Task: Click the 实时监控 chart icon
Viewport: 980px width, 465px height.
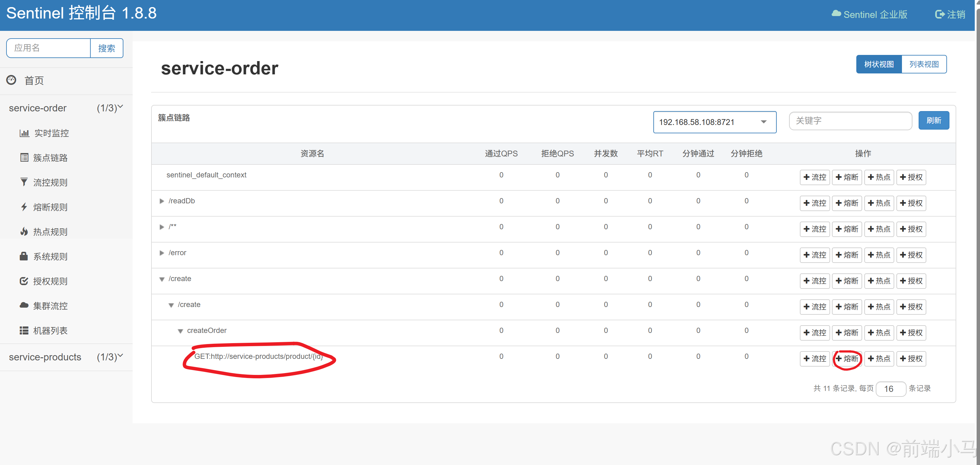Action: (24, 133)
